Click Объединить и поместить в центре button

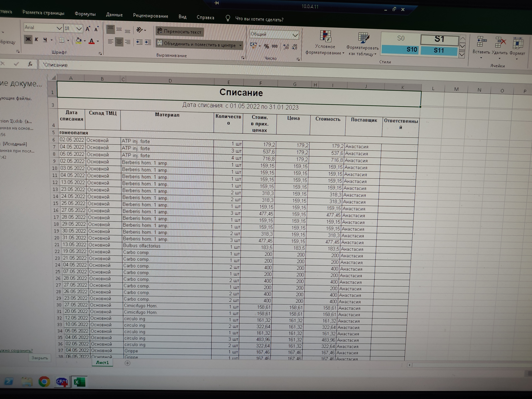pos(199,45)
